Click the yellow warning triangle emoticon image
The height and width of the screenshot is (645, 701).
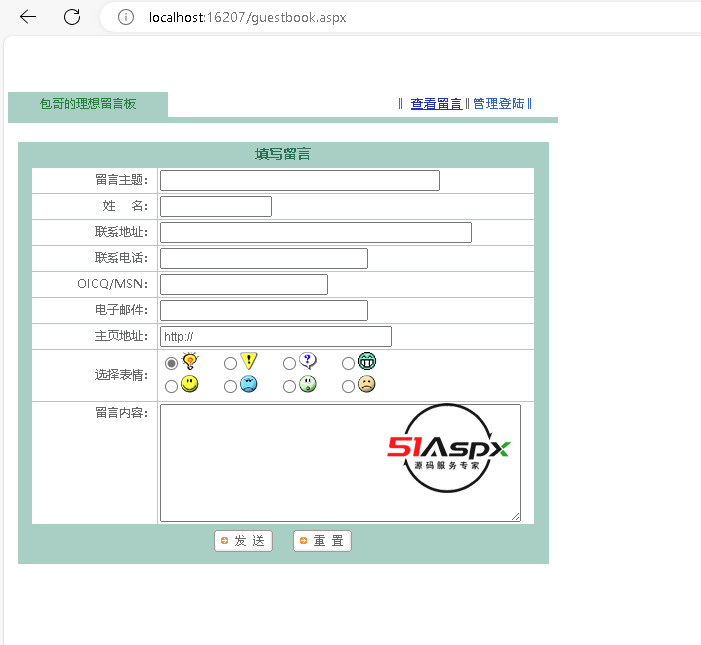[249, 362]
